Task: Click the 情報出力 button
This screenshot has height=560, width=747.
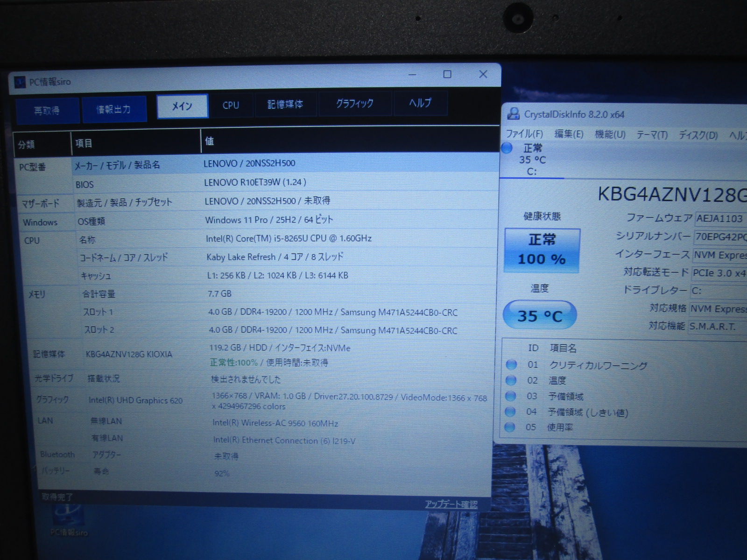Action: coord(114,109)
